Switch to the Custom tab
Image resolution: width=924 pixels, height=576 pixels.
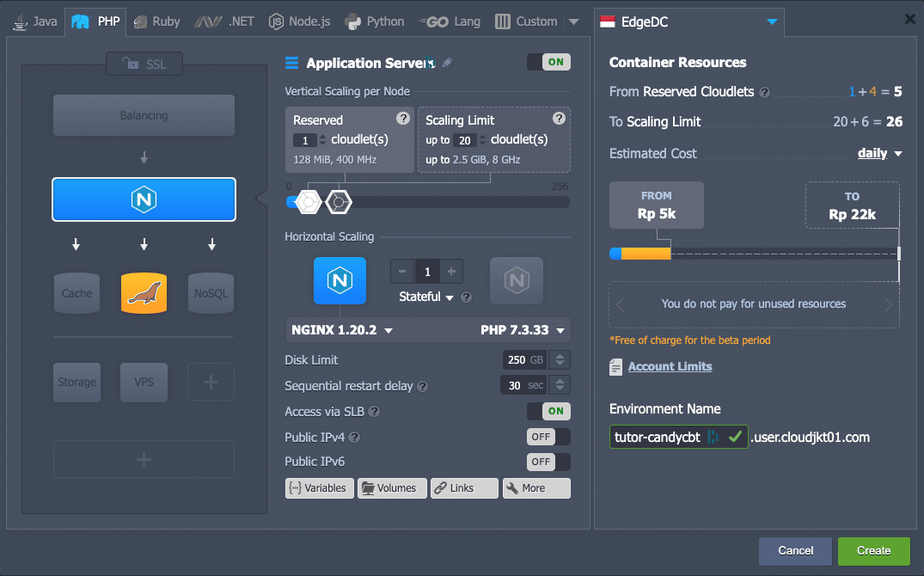[x=526, y=21]
